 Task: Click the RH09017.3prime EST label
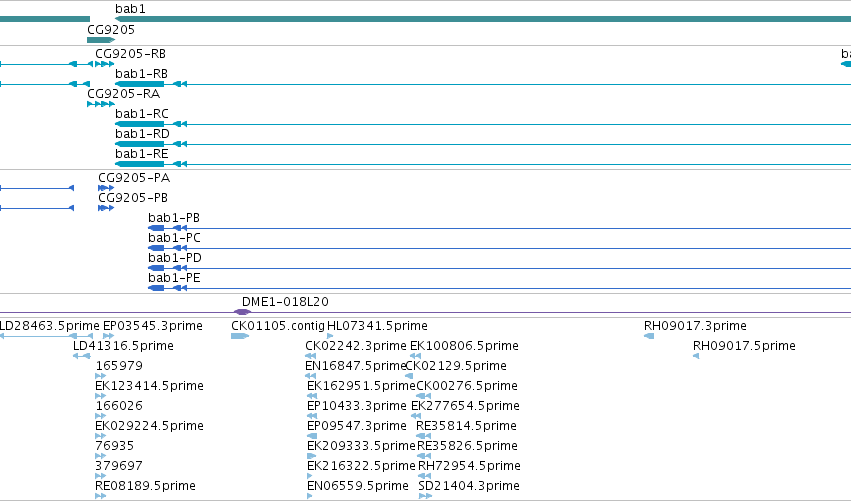(x=695, y=326)
